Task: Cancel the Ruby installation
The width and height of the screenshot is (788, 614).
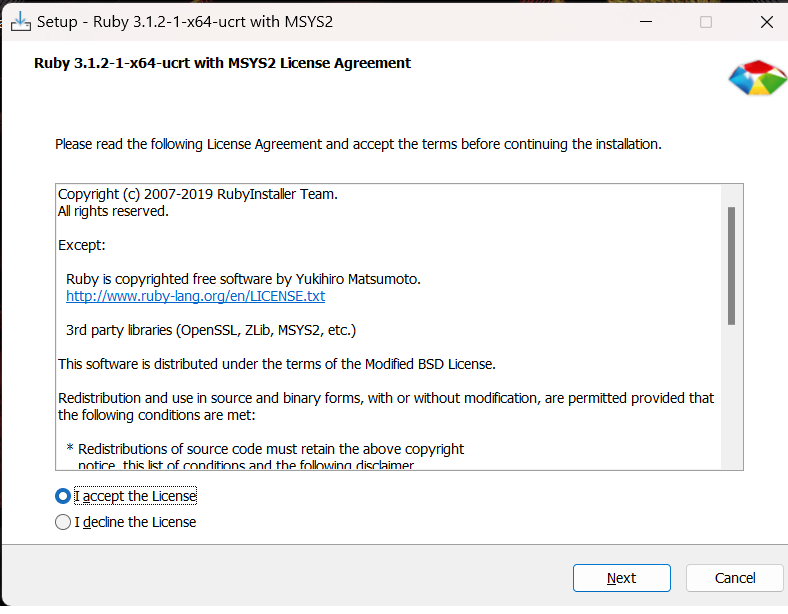Action: [x=734, y=578]
